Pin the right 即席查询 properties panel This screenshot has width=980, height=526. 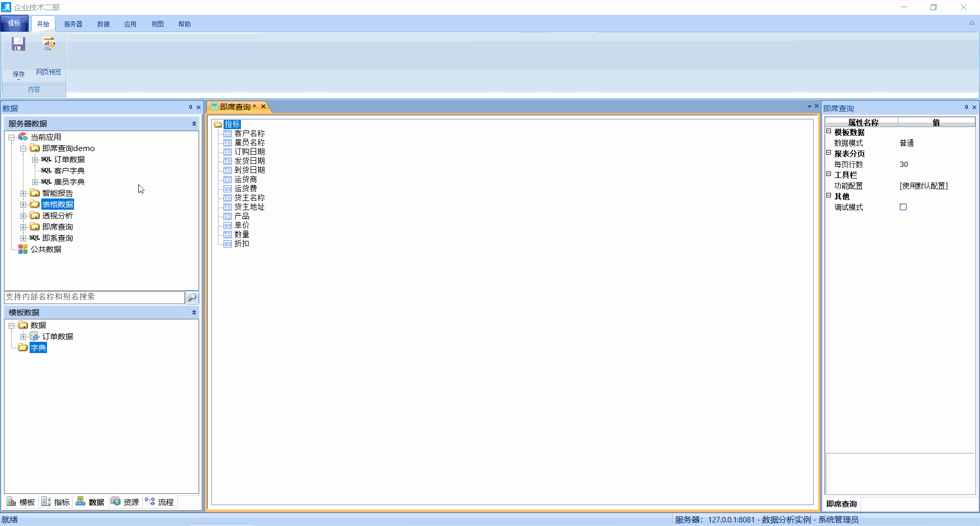coord(966,108)
